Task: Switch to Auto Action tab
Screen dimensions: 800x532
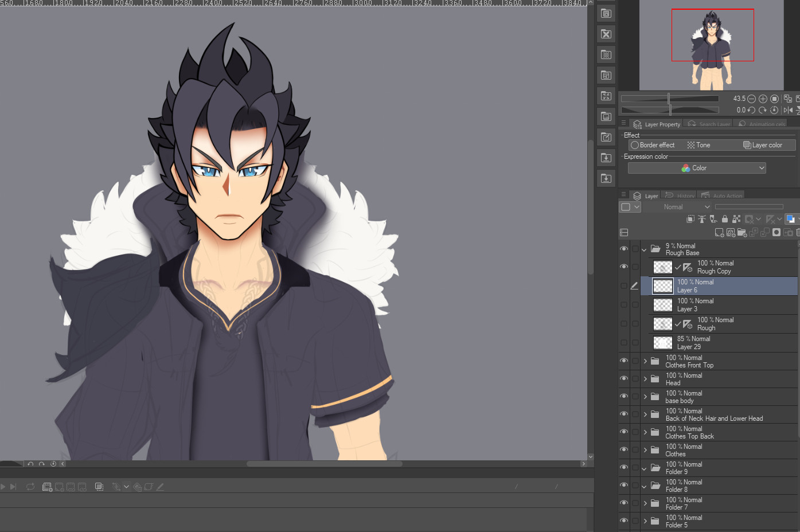Action: [721, 195]
